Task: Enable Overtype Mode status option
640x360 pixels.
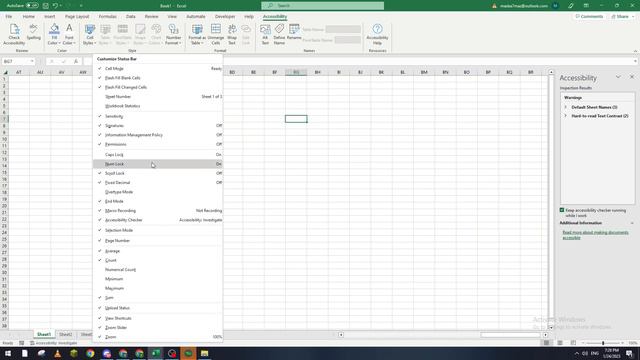Action: [x=158, y=192]
